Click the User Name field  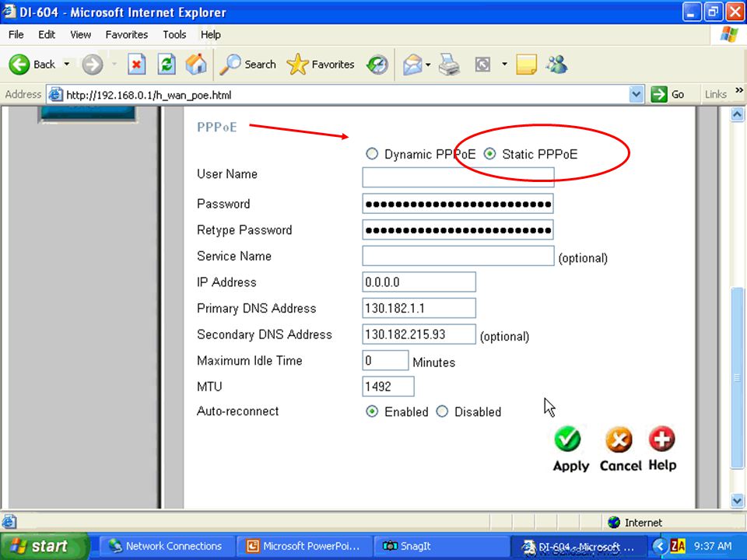coord(458,177)
